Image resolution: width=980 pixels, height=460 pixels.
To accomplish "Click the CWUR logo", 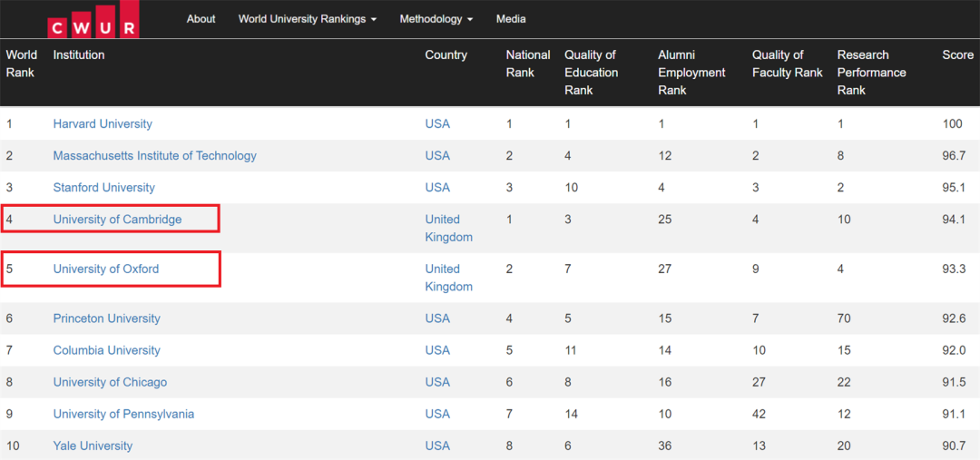I will (x=93, y=22).
